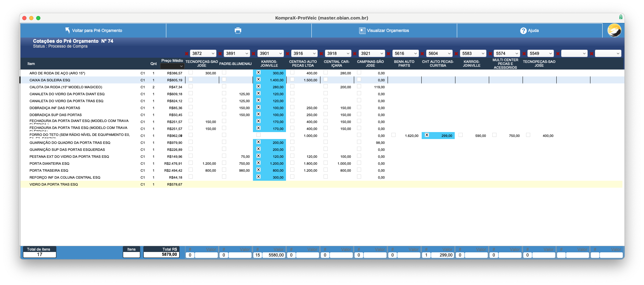The height and width of the screenshot is (285, 644).
Task: Click the footer value field showing 5580,00
Action: (x=274, y=255)
